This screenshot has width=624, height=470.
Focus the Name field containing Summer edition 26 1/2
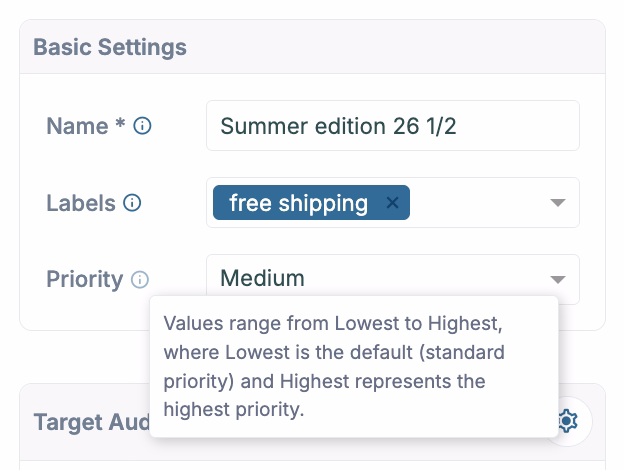pyautogui.click(x=392, y=126)
